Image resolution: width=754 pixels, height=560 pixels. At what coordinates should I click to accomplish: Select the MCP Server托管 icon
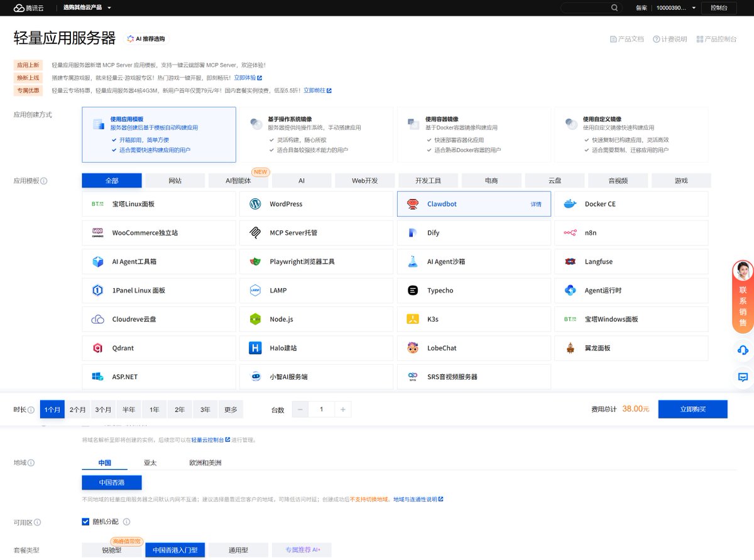(x=255, y=233)
